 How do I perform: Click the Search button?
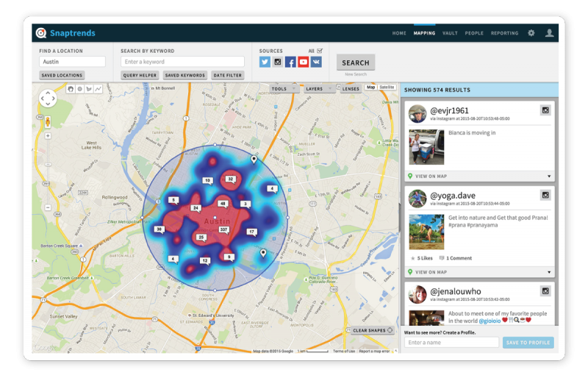click(356, 63)
